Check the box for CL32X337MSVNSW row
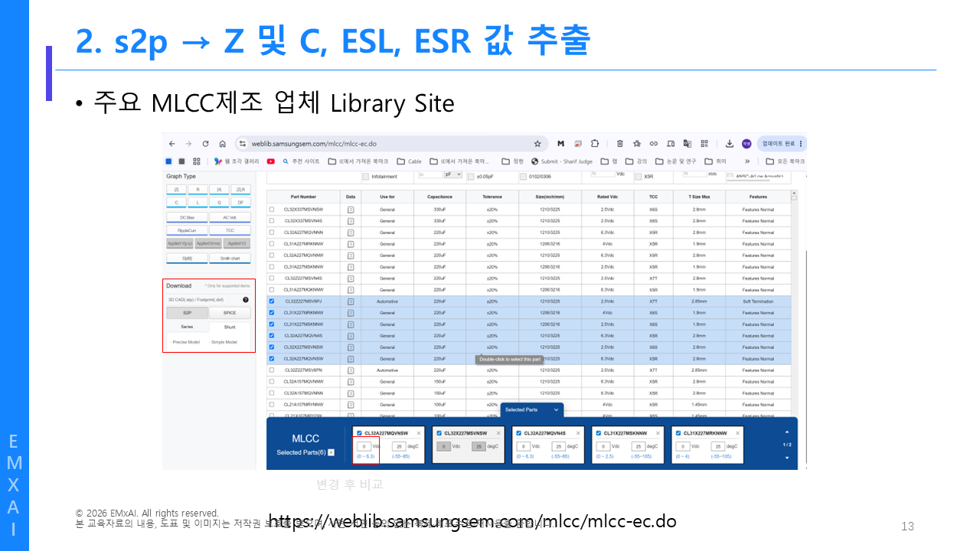Screen dimensions: 980x551 click(271, 209)
